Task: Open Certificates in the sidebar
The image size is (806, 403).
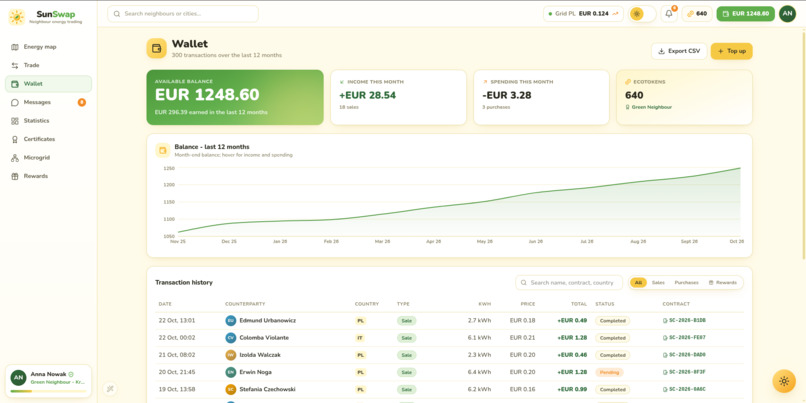Action: click(x=48, y=139)
